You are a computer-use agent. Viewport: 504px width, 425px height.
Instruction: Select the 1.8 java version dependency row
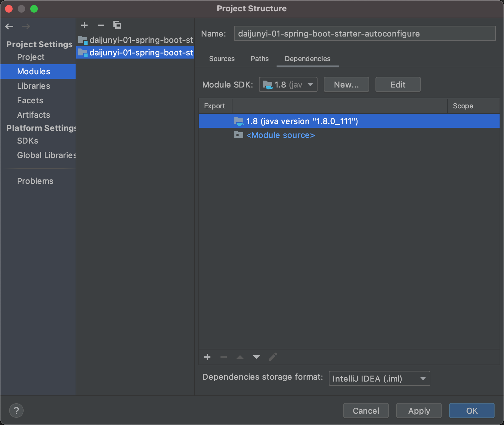[349, 121]
